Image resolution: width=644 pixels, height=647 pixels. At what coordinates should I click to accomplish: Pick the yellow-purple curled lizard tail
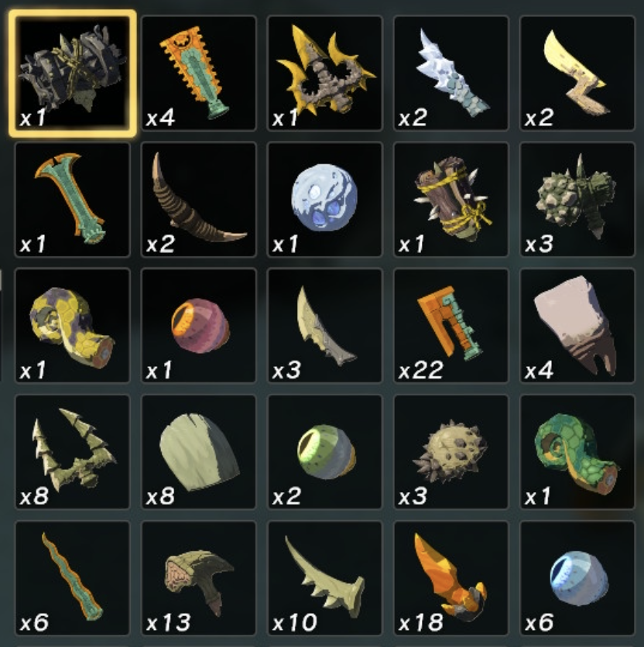(73, 326)
